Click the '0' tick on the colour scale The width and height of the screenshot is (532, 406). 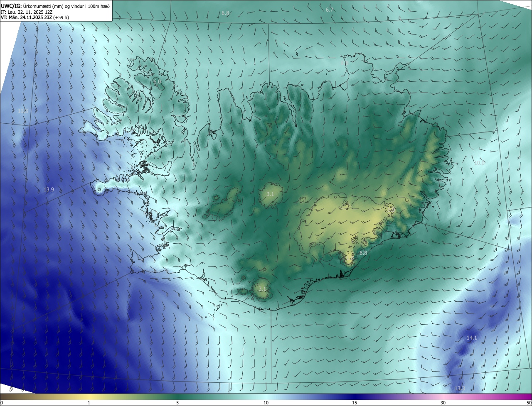click(2, 403)
